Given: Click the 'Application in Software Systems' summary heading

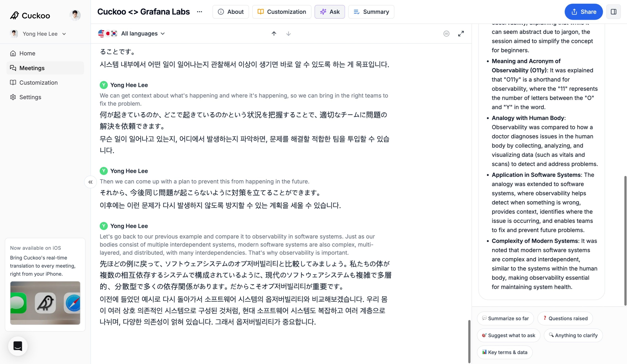Looking at the screenshot, I should click(536, 175).
